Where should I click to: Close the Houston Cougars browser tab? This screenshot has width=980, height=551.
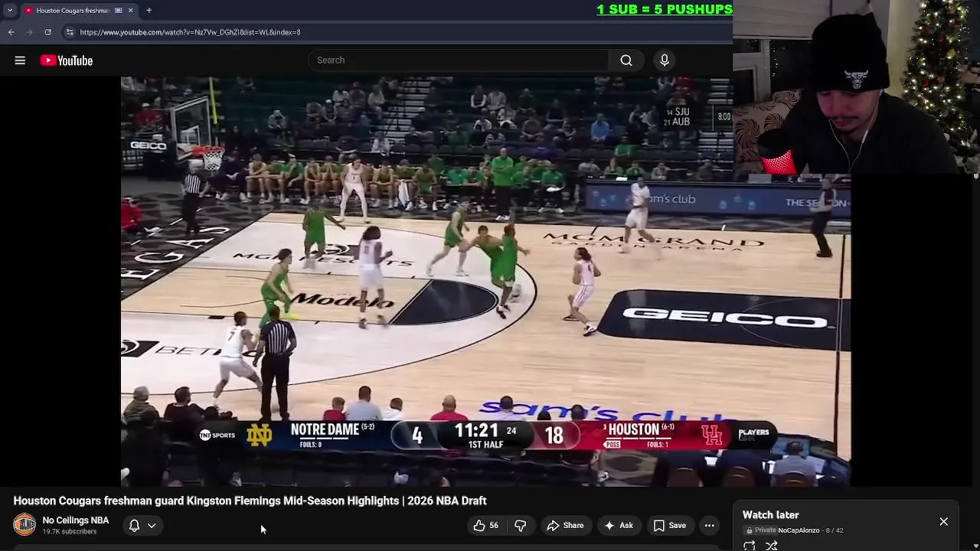click(130, 10)
